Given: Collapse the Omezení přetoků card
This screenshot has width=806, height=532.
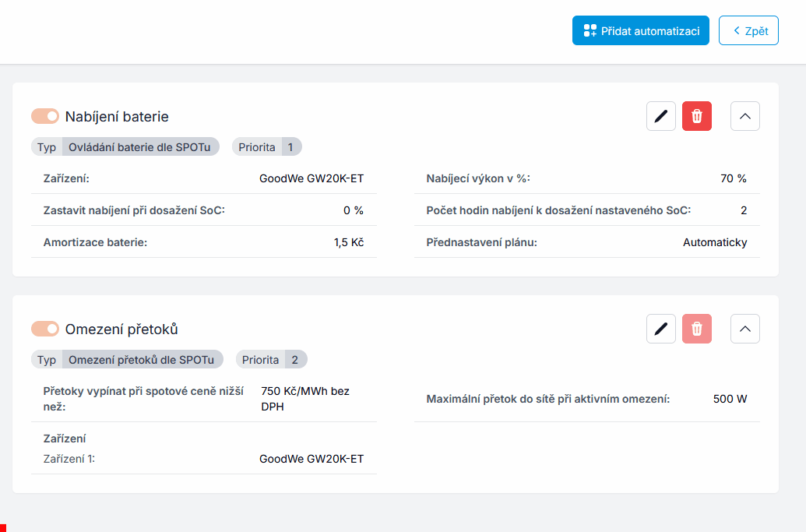Looking at the screenshot, I should pos(745,329).
